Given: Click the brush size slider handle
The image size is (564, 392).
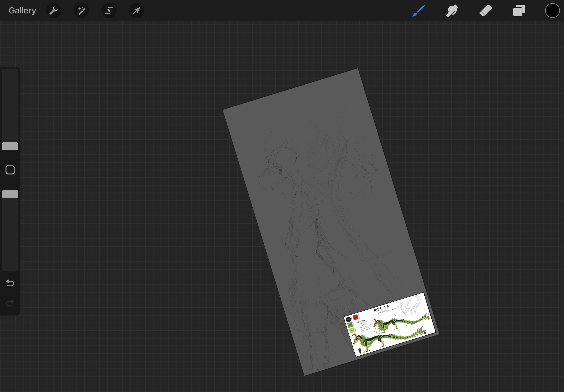Looking at the screenshot, I should click(10, 146).
